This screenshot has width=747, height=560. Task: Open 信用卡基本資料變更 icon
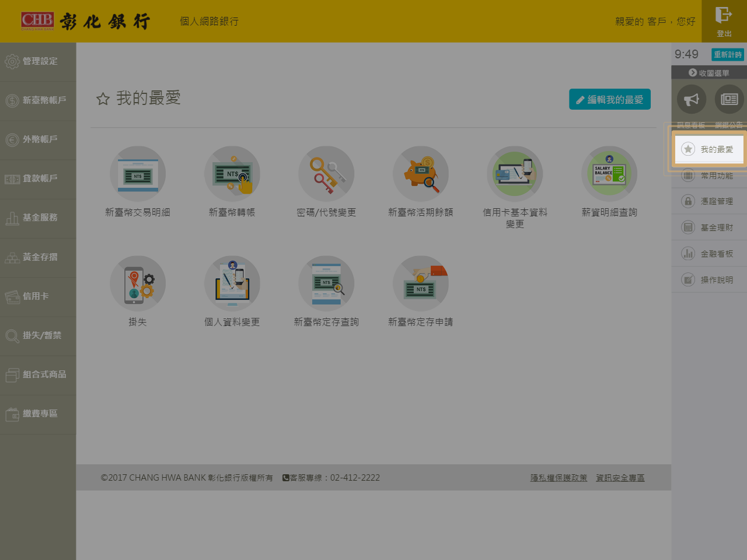tap(515, 174)
